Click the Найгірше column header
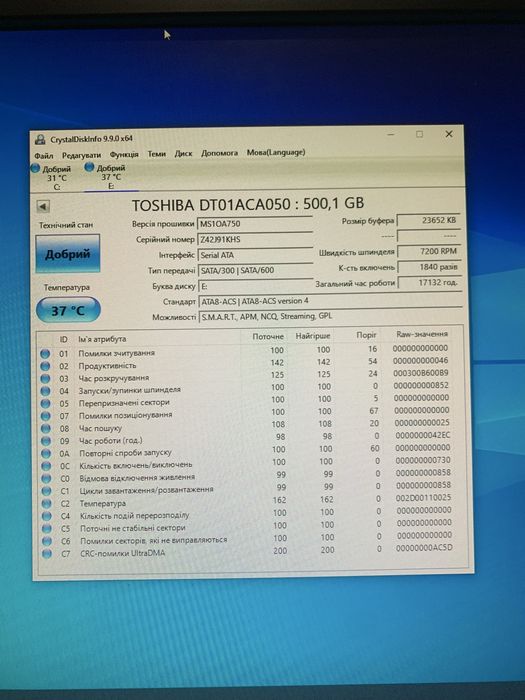Screen dimensions: 525x700 coord(312,336)
